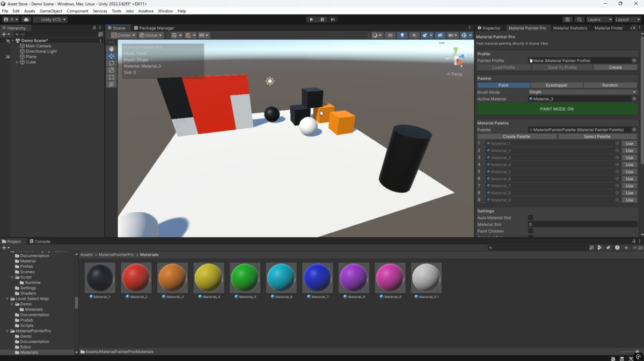This screenshot has height=361, width=644.
Task: Enable Paint Children checkbox
Action: click(530, 231)
